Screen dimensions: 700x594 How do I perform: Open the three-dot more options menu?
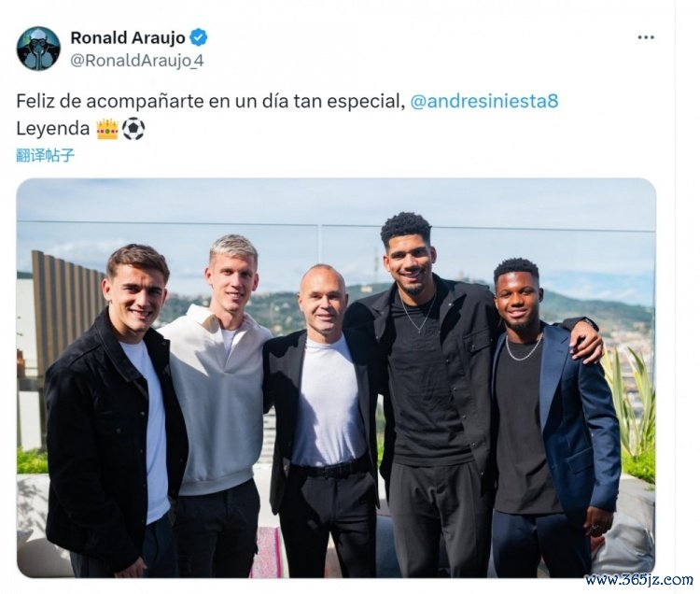coord(646,37)
